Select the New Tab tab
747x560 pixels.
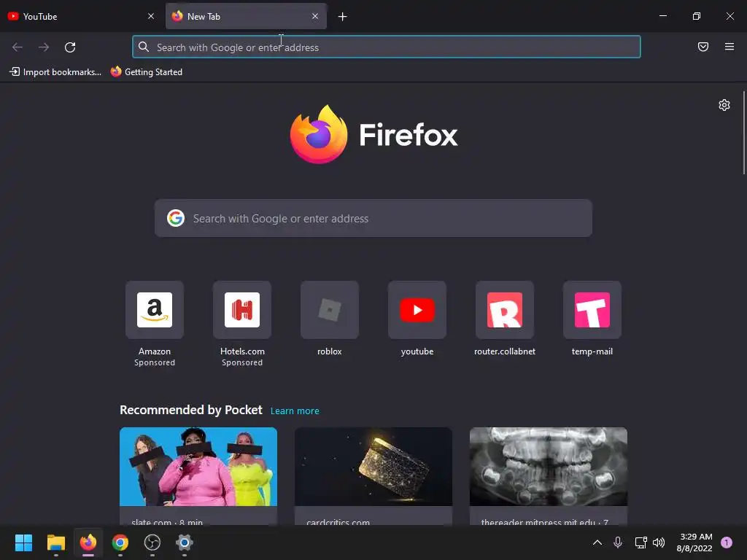pyautogui.click(x=247, y=16)
